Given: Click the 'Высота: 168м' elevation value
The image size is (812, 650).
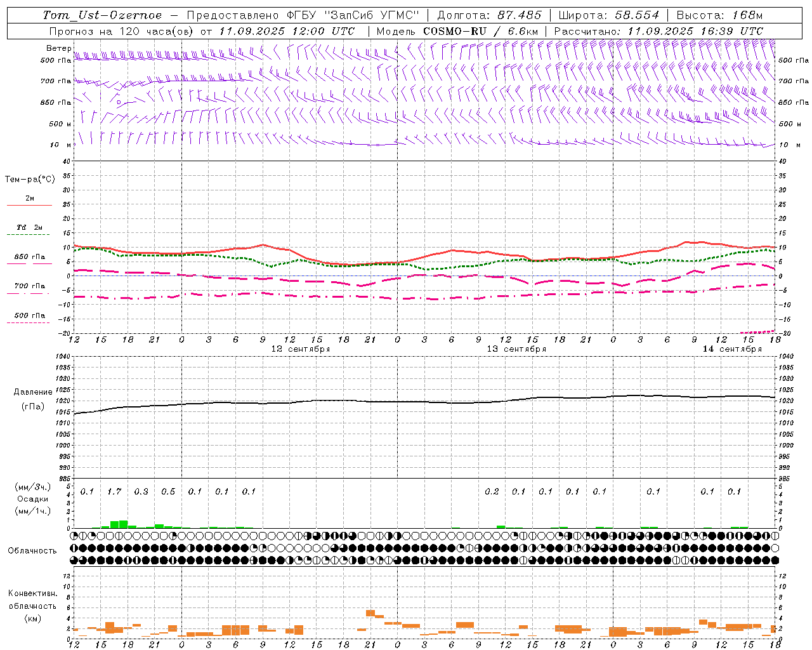Looking at the screenshot, I should 719,15.
